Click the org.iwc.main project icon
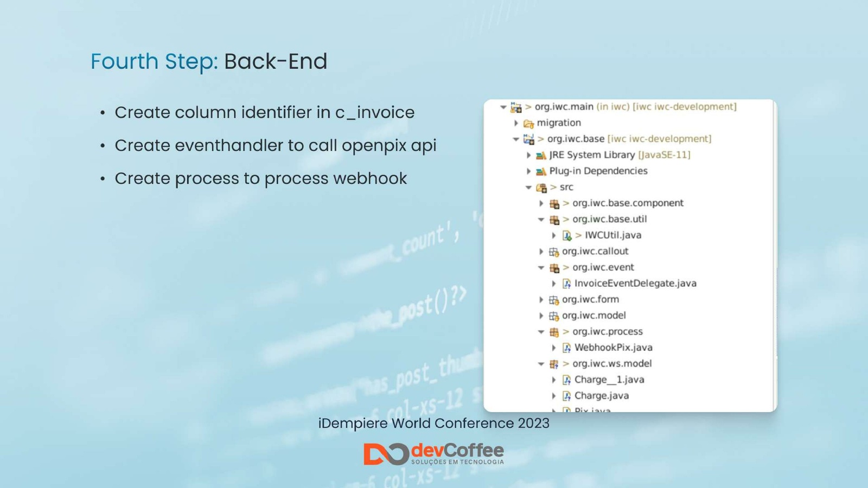Image resolution: width=868 pixels, height=488 pixels. coord(516,107)
